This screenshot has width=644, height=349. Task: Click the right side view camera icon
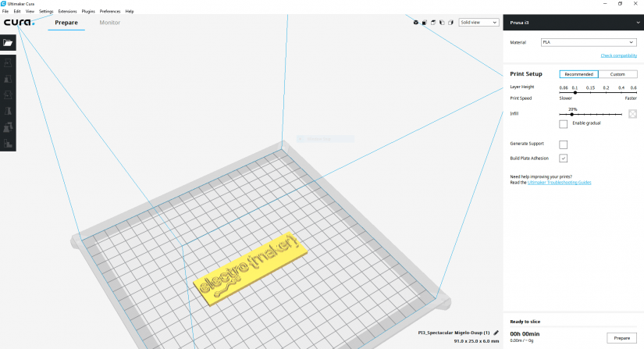click(x=450, y=23)
